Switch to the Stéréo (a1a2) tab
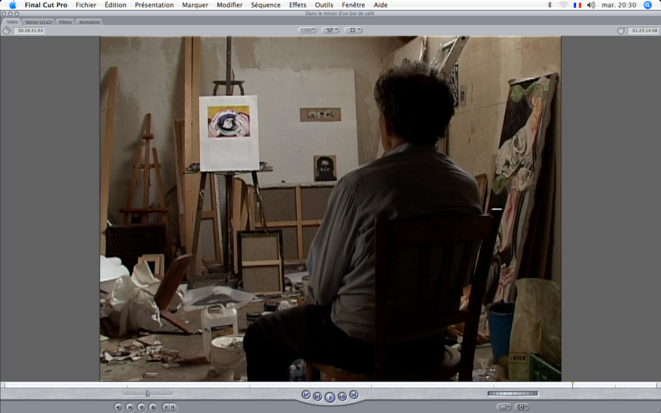The height and width of the screenshot is (413, 661). tap(39, 22)
